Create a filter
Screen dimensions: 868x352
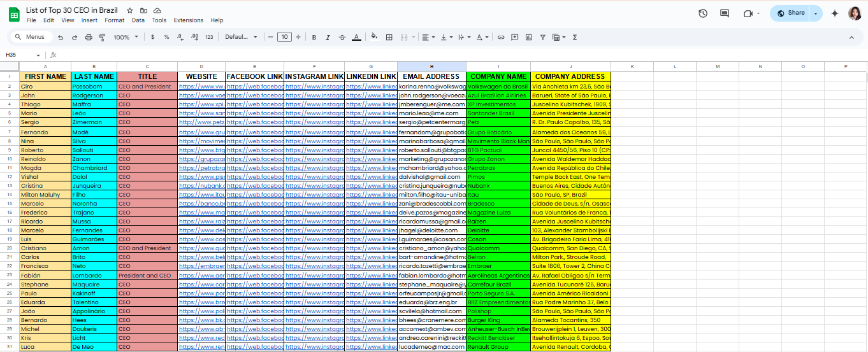pyautogui.click(x=543, y=38)
